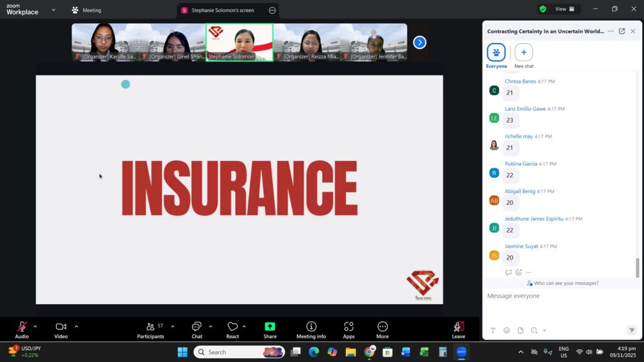
Task: Open the Participants options chevron
Action: coord(172,326)
